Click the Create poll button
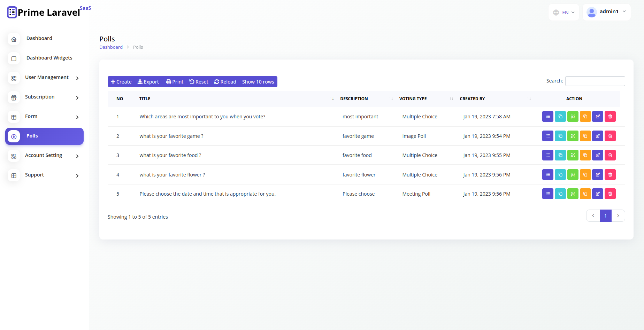 pyautogui.click(x=121, y=82)
